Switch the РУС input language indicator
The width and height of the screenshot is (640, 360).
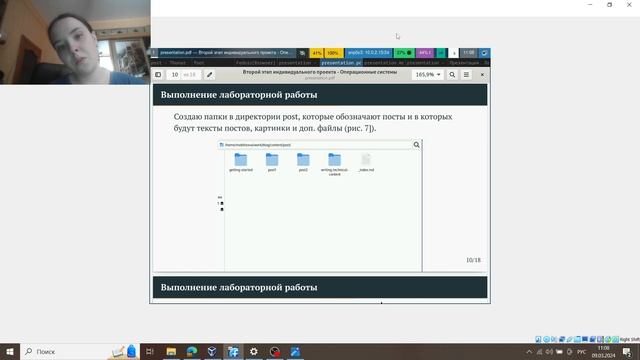click(582, 351)
